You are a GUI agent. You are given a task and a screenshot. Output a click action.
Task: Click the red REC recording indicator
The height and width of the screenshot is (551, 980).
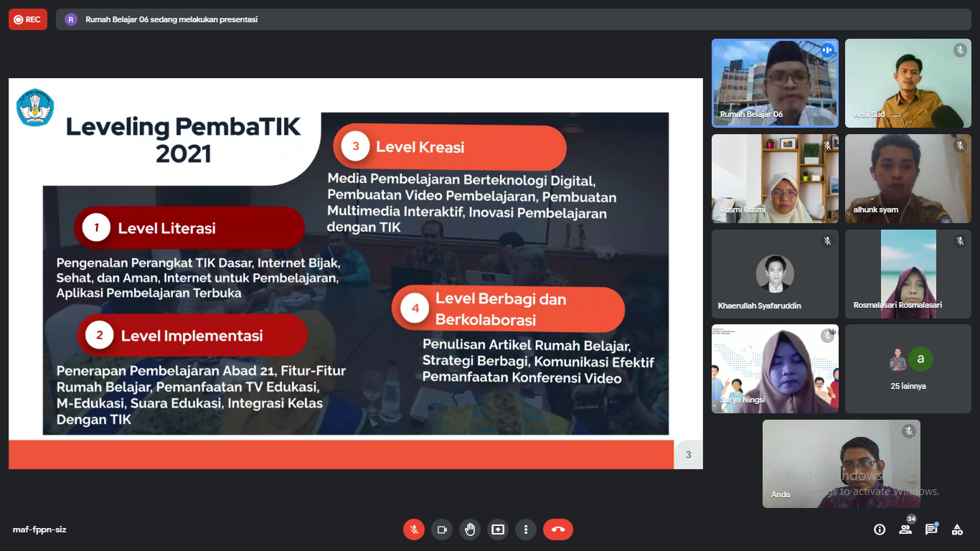pos(28,19)
